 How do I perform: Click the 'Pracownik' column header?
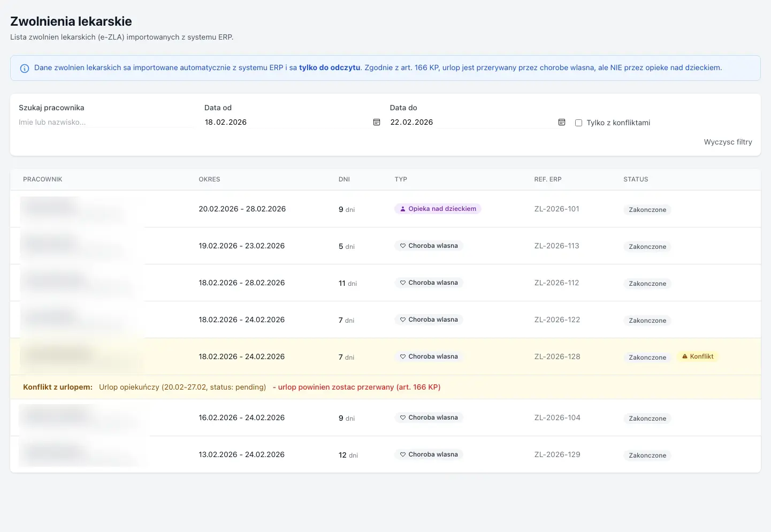click(43, 179)
